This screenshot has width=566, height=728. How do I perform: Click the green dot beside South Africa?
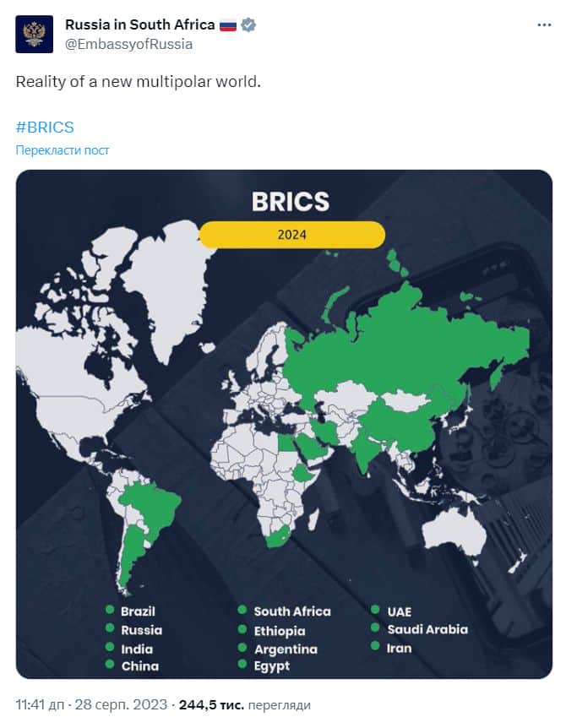242,610
